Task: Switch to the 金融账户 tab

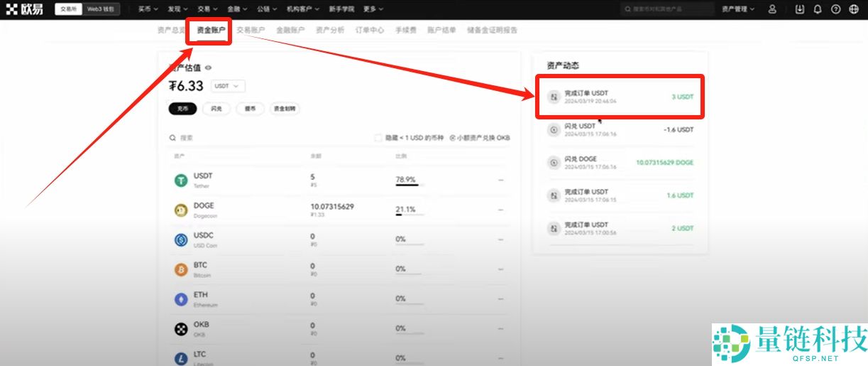Action: pyautogui.click(x=290, y=31)
